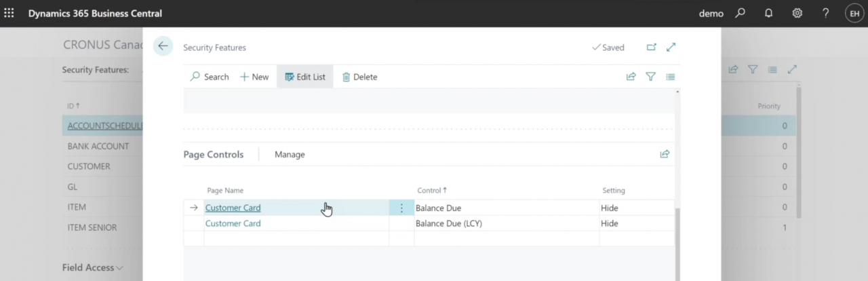The width and height of the screenshot is (868, 281).
Task: Click the demo environment label
Action: pos(711,14)
